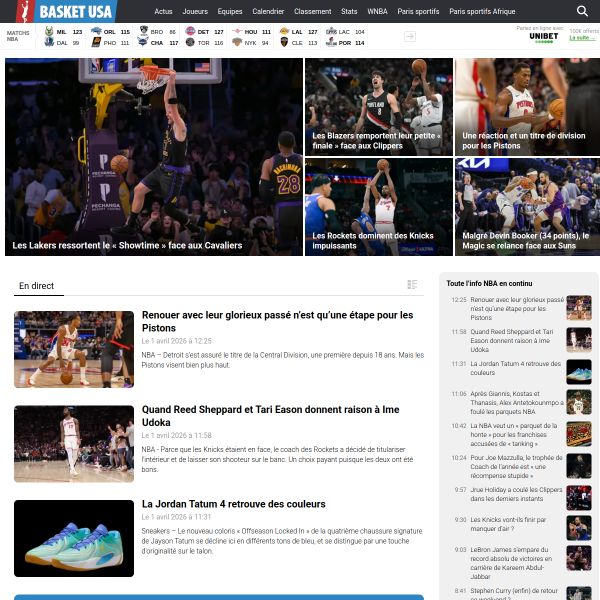This screenshot has width=600, height=600.
Task: Click the next-scores arrow in match bar
Action: point(410,36)
